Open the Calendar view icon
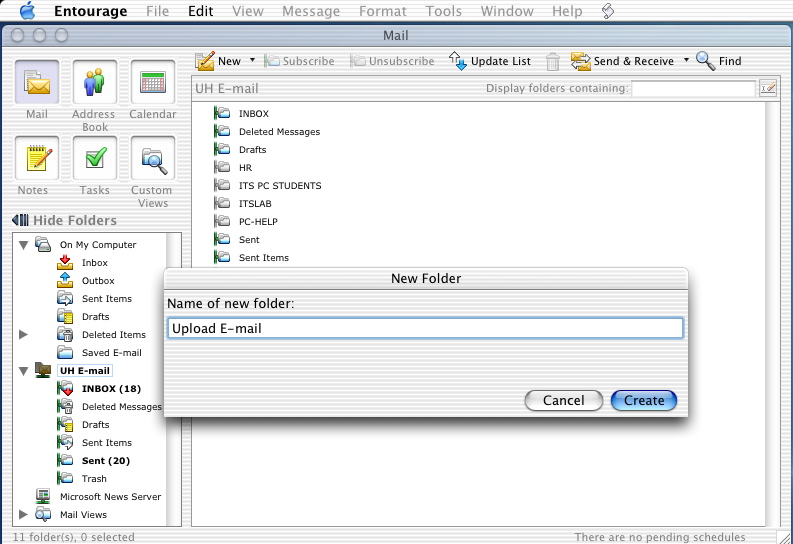Image resolution: width=793 pixels, height=544 pixels. [153, 82]
